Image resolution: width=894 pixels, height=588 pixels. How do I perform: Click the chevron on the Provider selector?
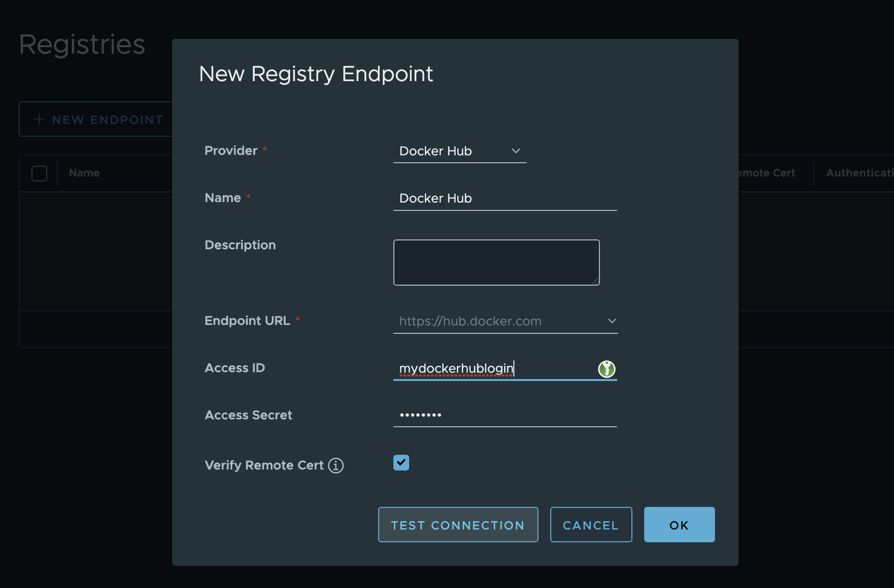[516, 151]
